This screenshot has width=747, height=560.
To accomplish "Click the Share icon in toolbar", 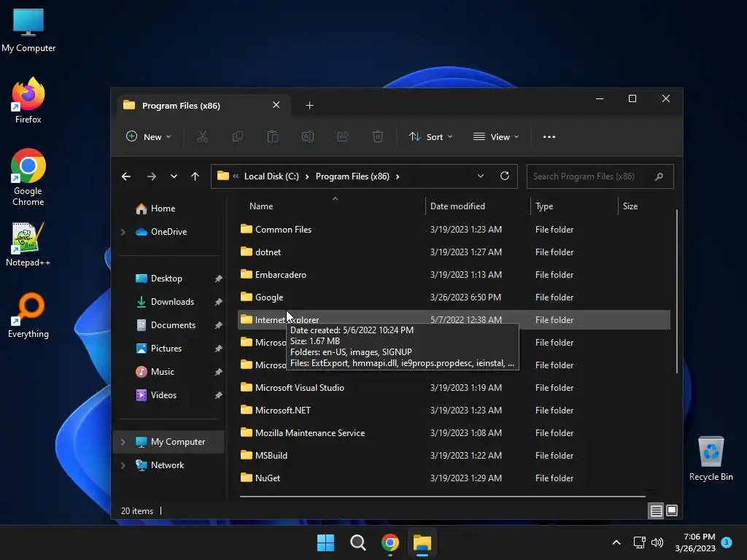I will click(343, 136).
